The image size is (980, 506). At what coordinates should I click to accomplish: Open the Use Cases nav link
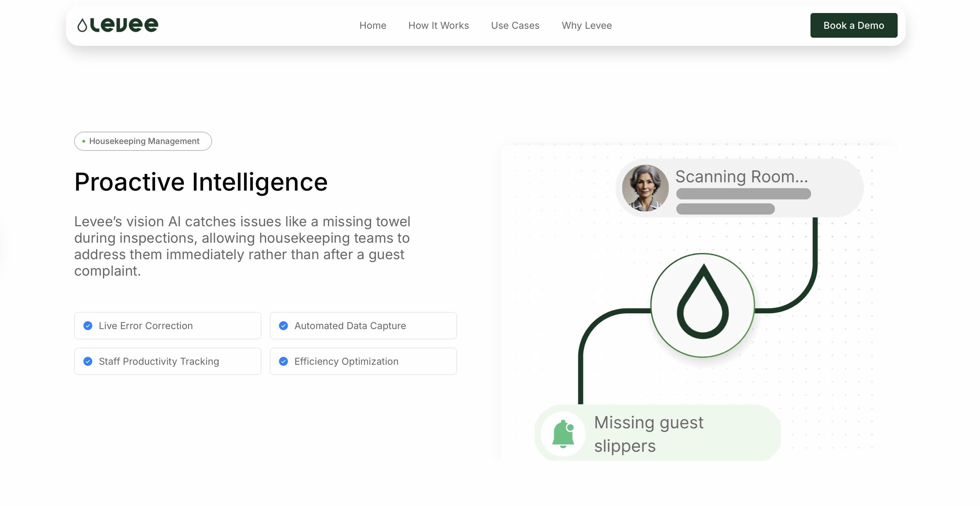pos(515,25)
